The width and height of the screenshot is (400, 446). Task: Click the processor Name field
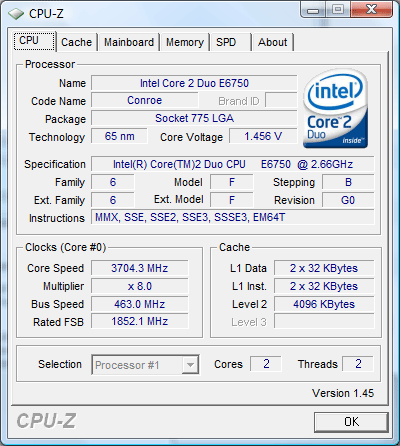(x=194, y=83)
